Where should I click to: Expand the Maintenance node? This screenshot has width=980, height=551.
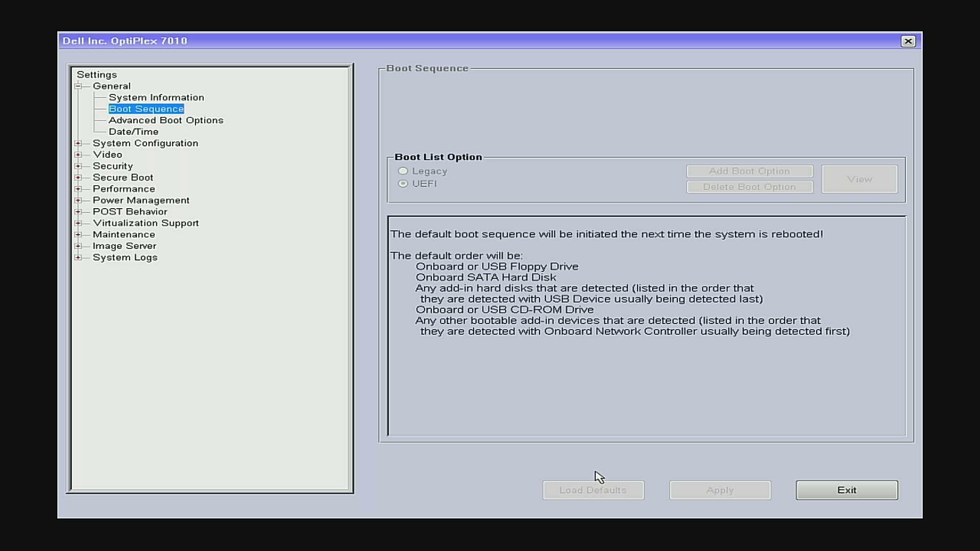pos(78,235)
